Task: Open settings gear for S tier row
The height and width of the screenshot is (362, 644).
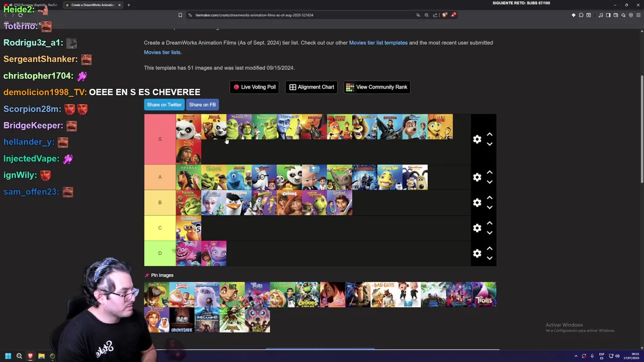Action: coord(477,139)
